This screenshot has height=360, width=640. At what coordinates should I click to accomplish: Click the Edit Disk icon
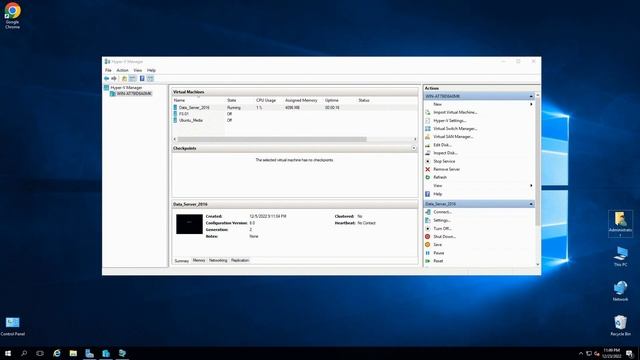pos(428,145)
